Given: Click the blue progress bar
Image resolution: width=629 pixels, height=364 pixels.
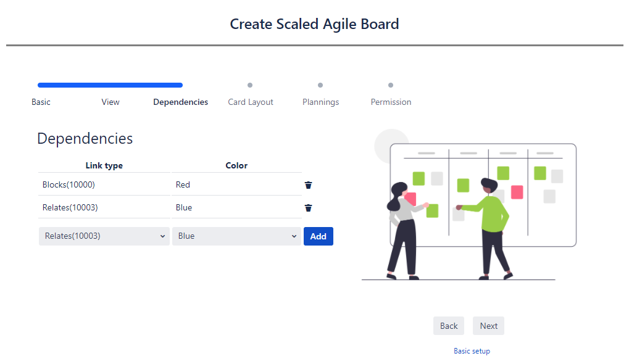Looking at the screenshot, I should (110, 85).
